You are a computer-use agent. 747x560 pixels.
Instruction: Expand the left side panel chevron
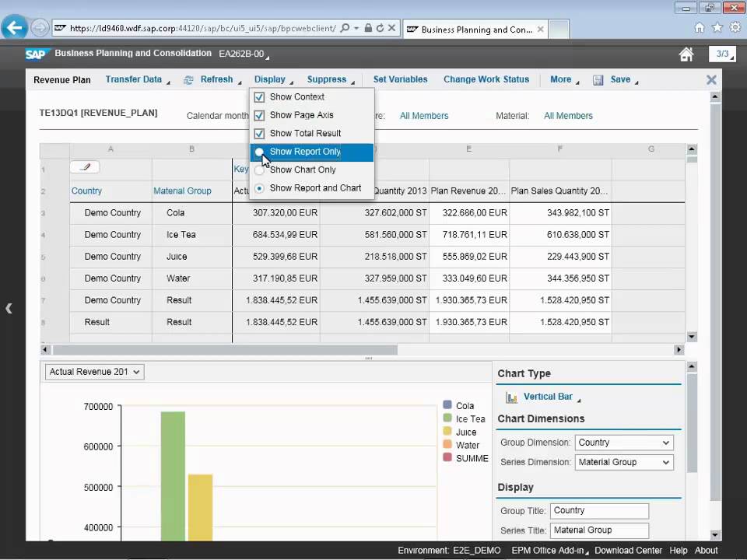(x=9, y=309)
